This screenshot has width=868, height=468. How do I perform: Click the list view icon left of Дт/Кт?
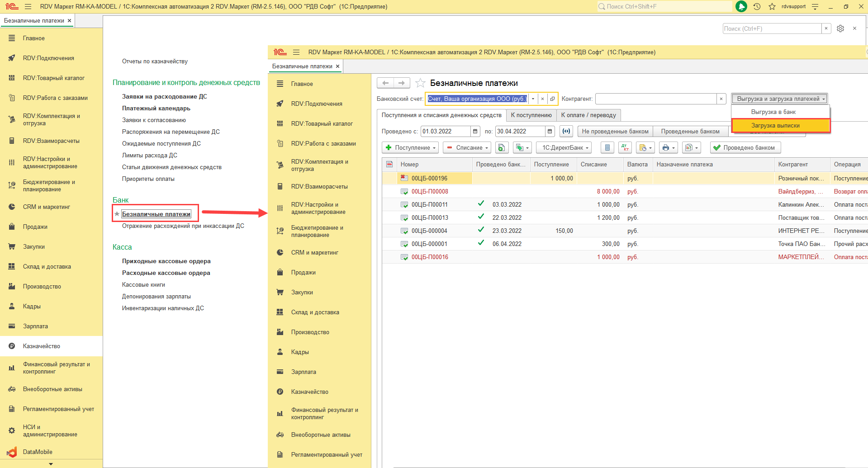click(607, 148)
